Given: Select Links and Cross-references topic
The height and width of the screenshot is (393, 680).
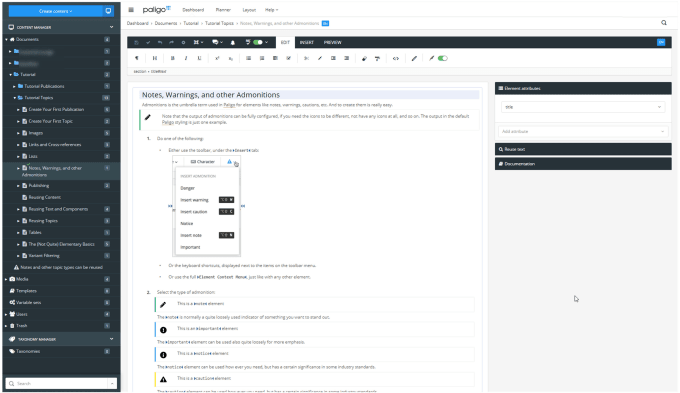Looking at the screenshot, I should 55,145.
